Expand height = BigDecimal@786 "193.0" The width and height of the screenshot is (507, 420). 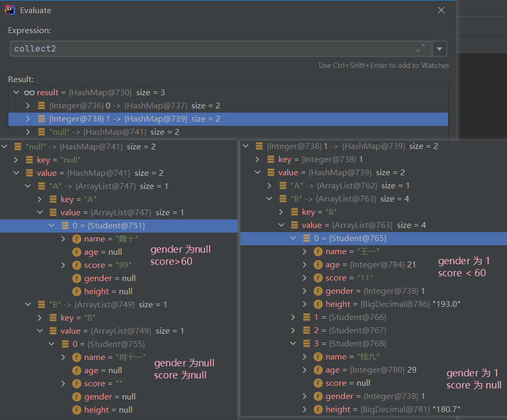(x=305, y=304)
